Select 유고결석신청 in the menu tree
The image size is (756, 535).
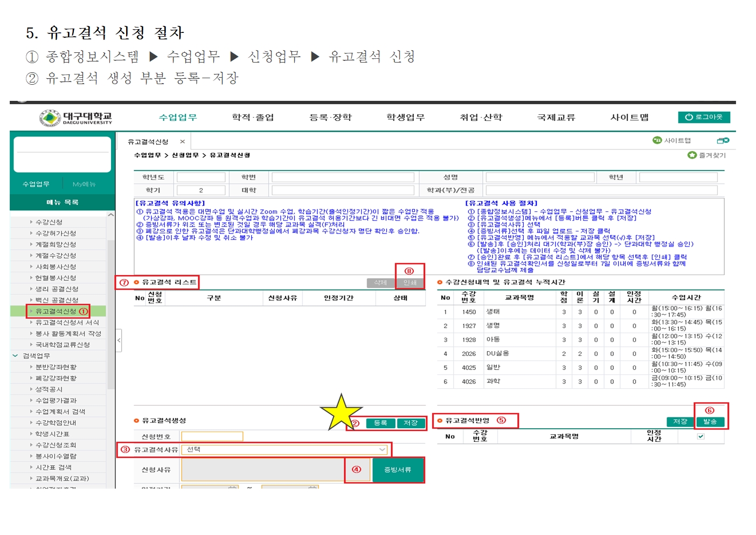click(x=56, y=311)
